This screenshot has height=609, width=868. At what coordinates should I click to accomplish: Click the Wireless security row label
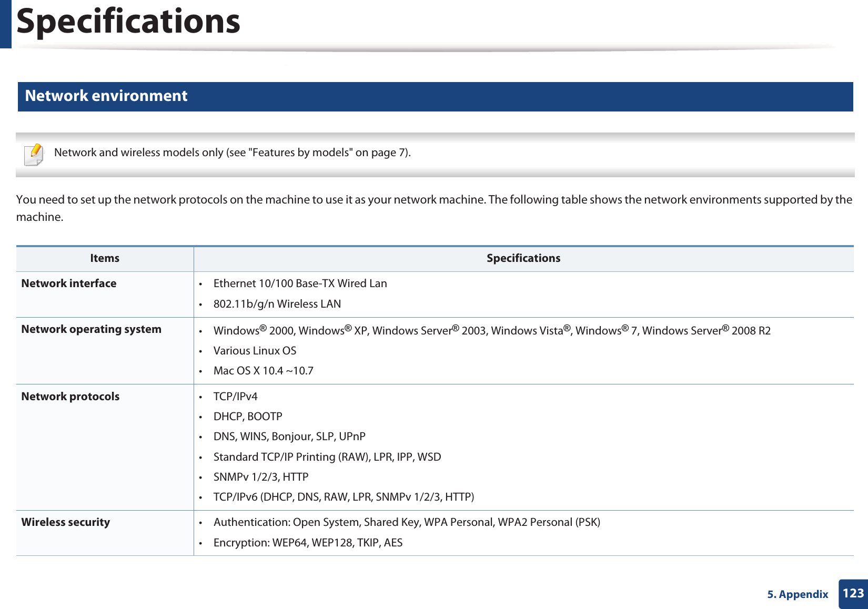[x=65, y=522]
